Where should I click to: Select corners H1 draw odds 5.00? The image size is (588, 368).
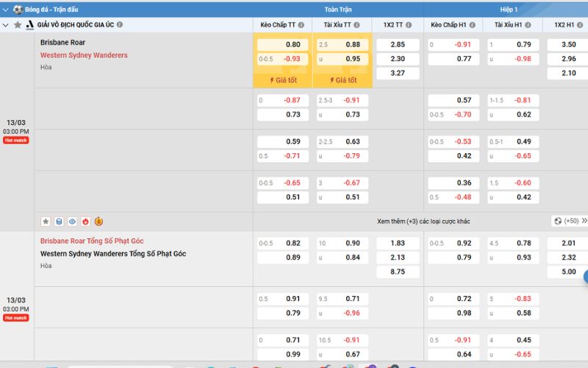(x=567, y=272)
